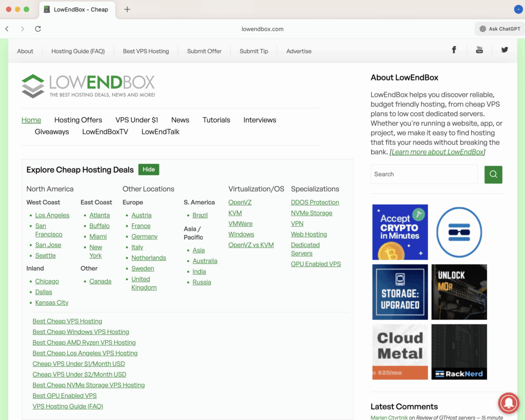Screen dimensions: 525x420
Task: Click the Twitter bird icon
Action: click(504, 50)
